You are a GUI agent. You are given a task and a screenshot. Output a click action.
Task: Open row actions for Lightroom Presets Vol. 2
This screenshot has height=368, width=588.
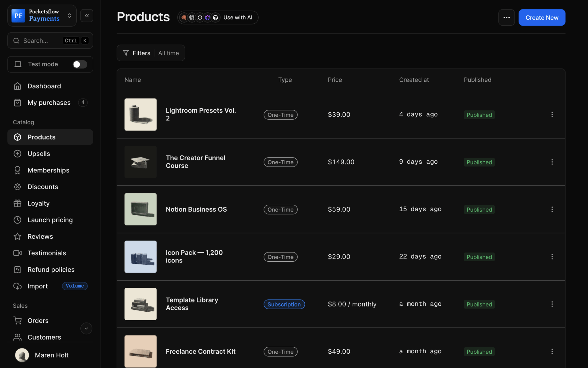[552, 115]
